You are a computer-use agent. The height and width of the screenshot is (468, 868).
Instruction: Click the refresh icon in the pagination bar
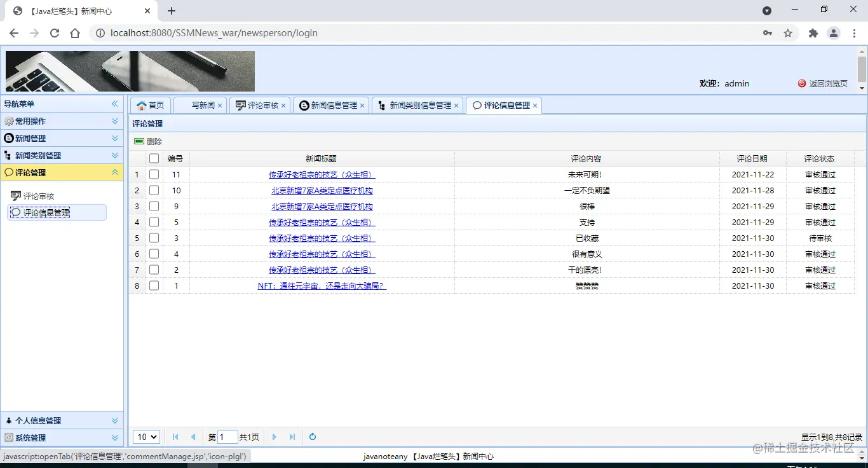tap(312, 437)
